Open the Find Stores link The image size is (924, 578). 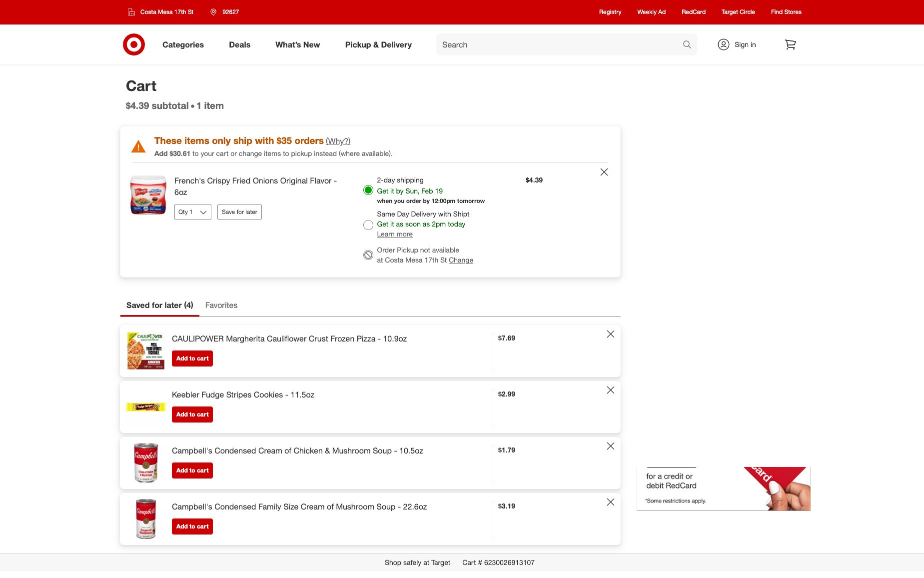pyautogui.click(x=786, y=12)
